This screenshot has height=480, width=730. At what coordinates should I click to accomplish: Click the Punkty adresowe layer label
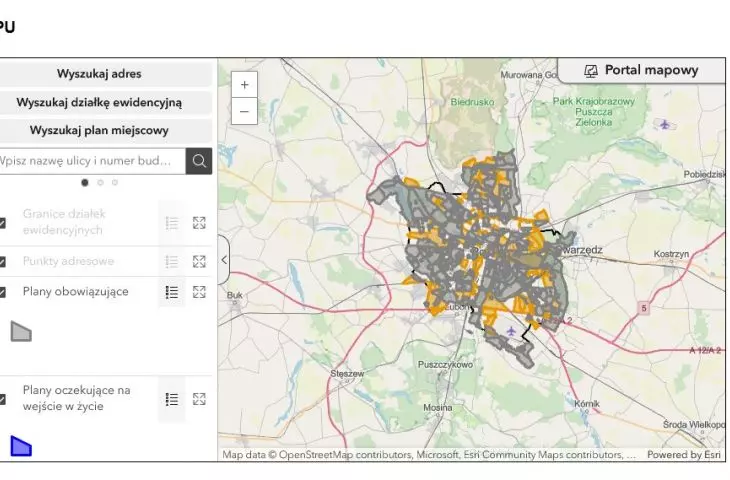coord(68,261)
